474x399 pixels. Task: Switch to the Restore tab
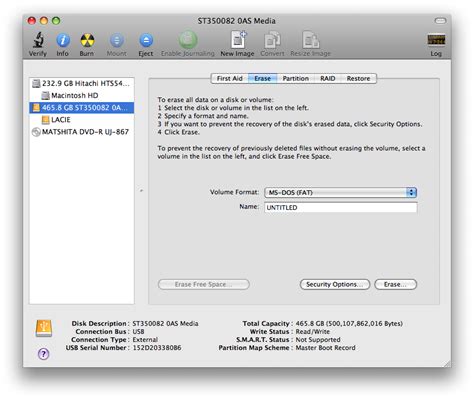[x=358, y=79]
